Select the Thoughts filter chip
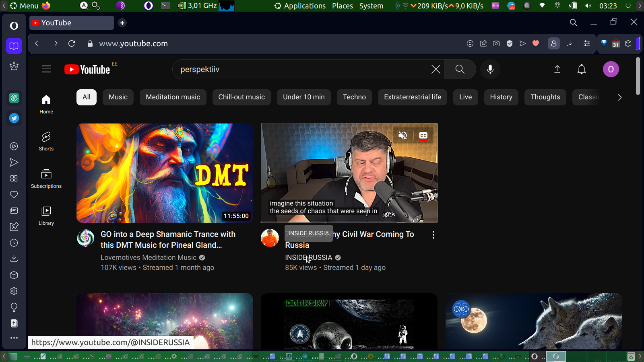The width and height of the screenshot is (644, 362). coord(545,97)
